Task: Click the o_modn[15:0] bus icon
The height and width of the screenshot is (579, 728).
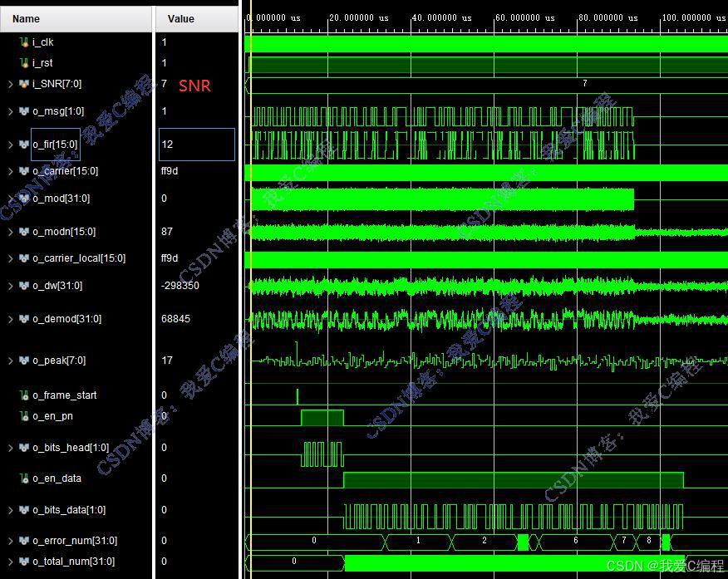Action: point(23,231)
